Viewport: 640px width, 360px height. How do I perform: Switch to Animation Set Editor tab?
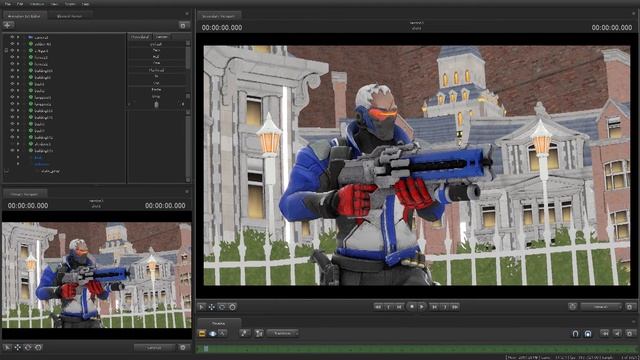pyautogui.click(x=24, y=16)
